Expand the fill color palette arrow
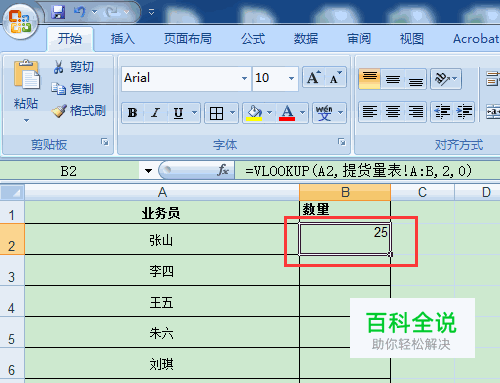Image resolution: width=500 pixels, height=383 pixels. pos(270,113)
